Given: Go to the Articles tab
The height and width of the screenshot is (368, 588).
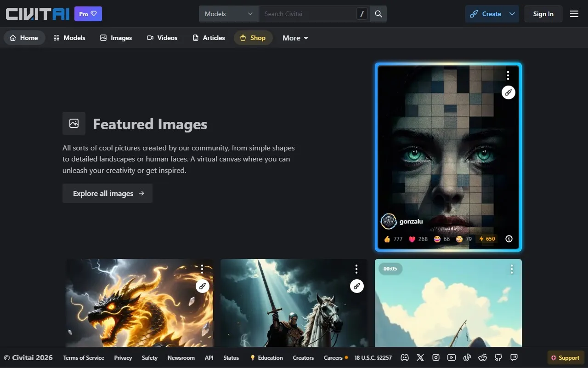Looking at the screenshot, I should click(x=209, y=38).
